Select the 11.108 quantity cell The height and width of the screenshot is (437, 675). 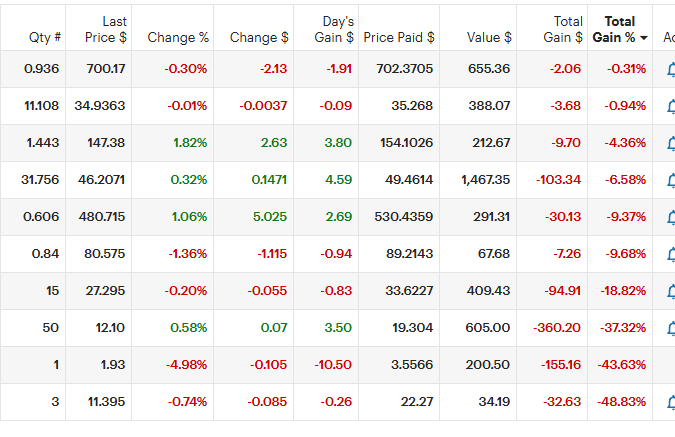[x=33, y=106]
